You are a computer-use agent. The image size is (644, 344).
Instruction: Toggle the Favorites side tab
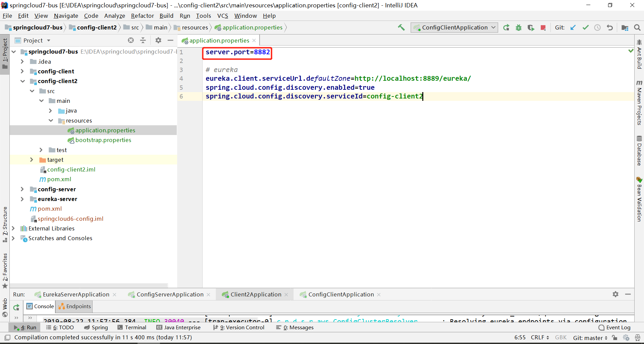pos(5,270)
